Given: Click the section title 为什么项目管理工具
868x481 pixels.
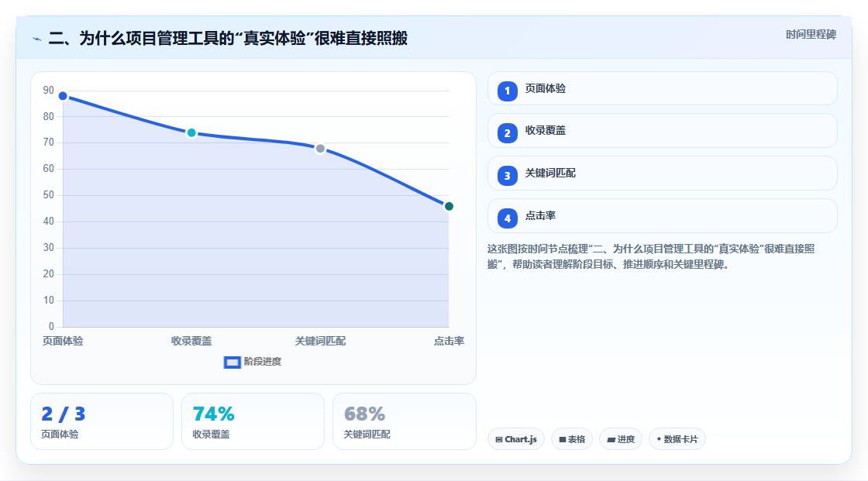Looking at the screenshot, I should coord(228,38).
